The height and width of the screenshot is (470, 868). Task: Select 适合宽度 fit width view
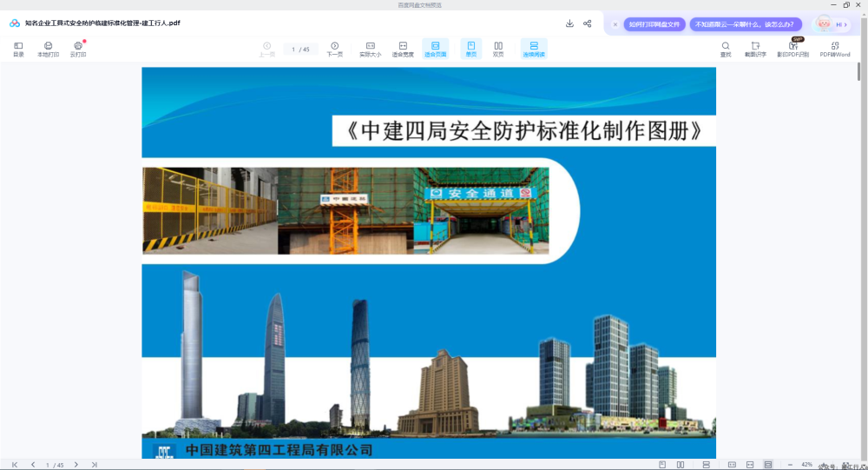tap(403, 49)
